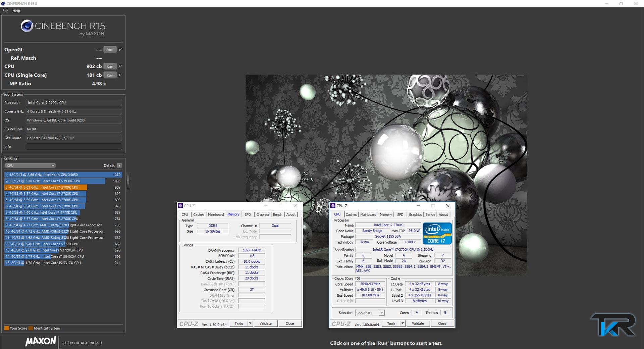Viewport: 644px width, 349px height.
Task: Open the Socket #1 selection dropdown
Action: (x=370, y=313)
